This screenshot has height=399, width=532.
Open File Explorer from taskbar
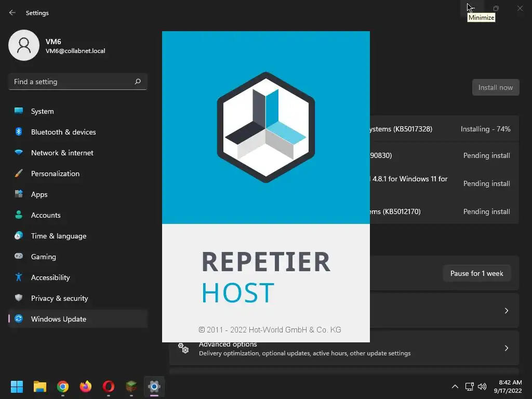[x=39, y=387]
